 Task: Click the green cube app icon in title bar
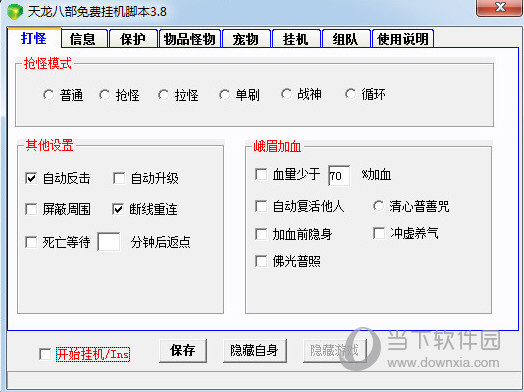[x=15, y=11]
